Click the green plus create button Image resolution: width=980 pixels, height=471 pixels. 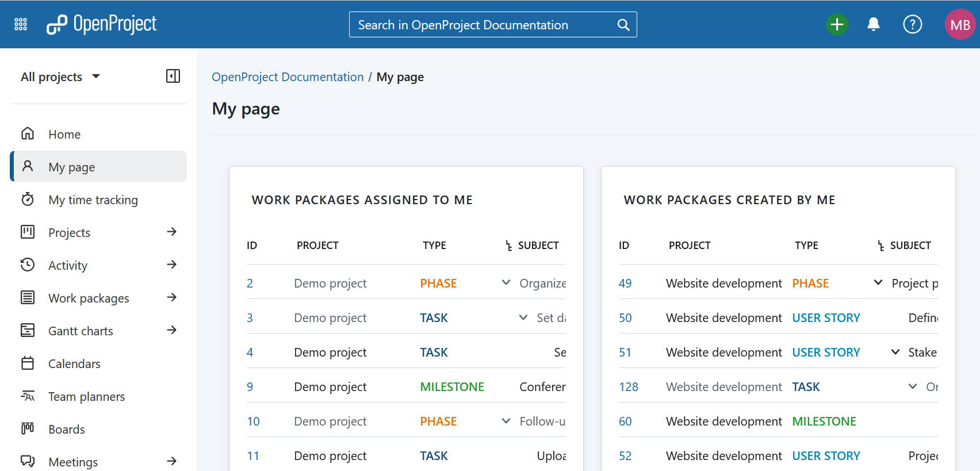click(x=837, y=24)
